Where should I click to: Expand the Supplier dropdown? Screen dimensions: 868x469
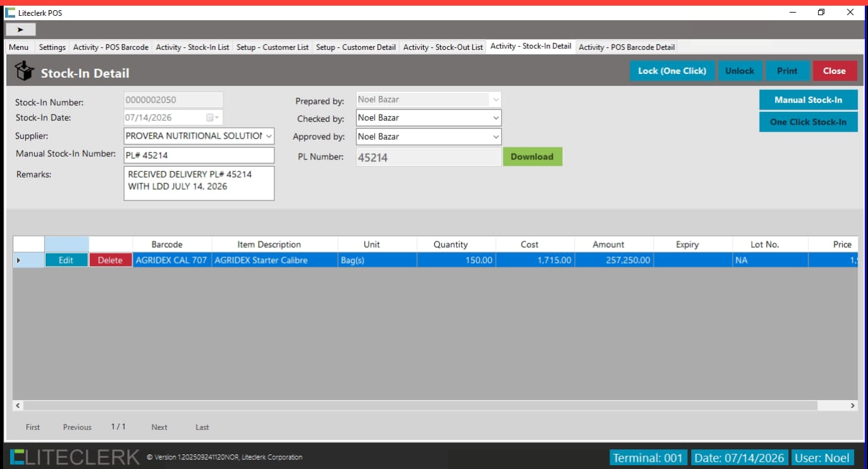[269, 136]
